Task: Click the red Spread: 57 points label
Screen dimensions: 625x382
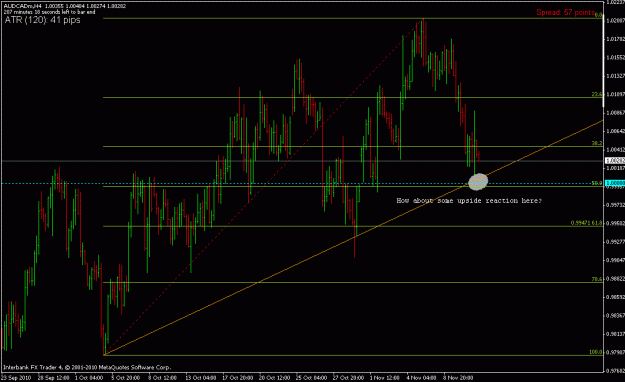Action: 565,12
